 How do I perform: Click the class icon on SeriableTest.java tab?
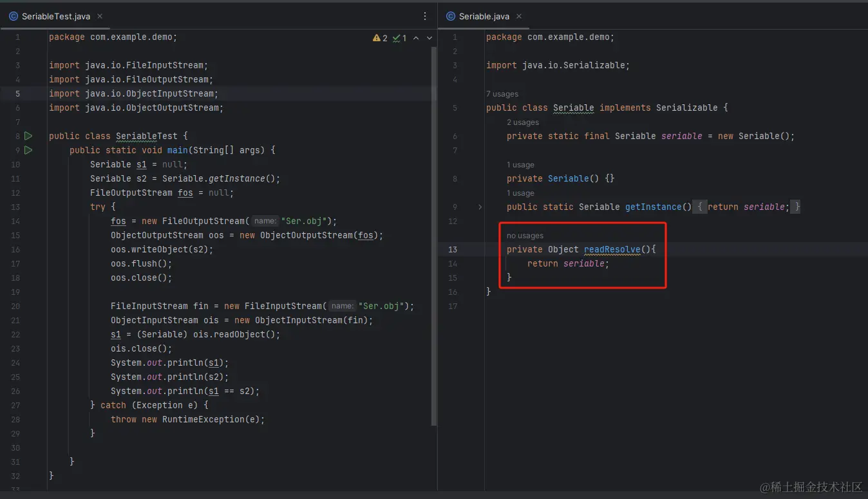click(14, 16)
